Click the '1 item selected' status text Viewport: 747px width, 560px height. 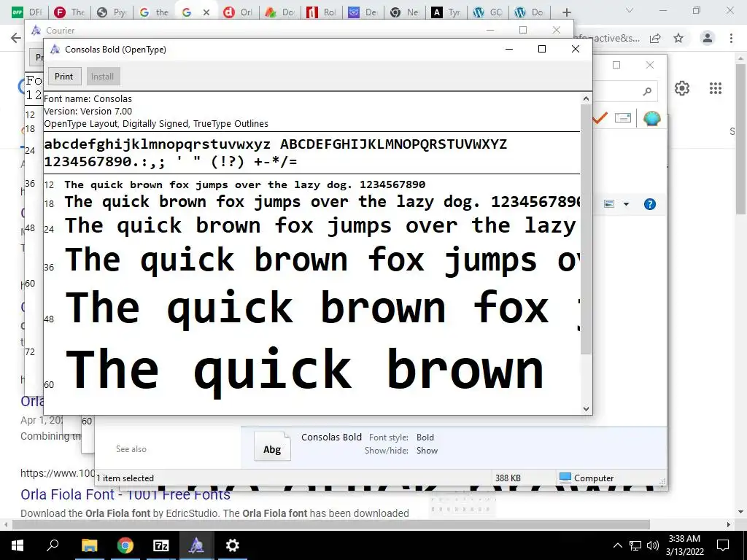coord(125,478)
